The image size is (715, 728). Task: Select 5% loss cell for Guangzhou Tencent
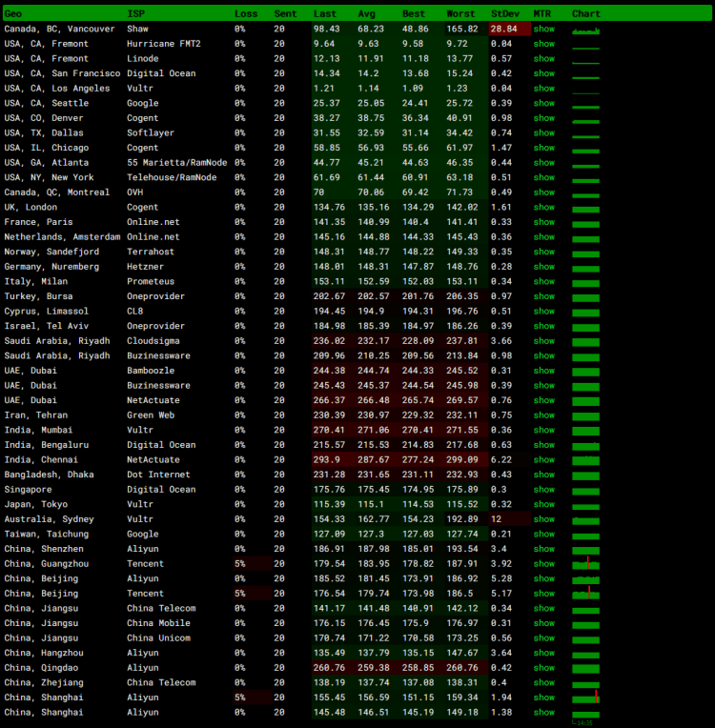click(x=239, y=564)
